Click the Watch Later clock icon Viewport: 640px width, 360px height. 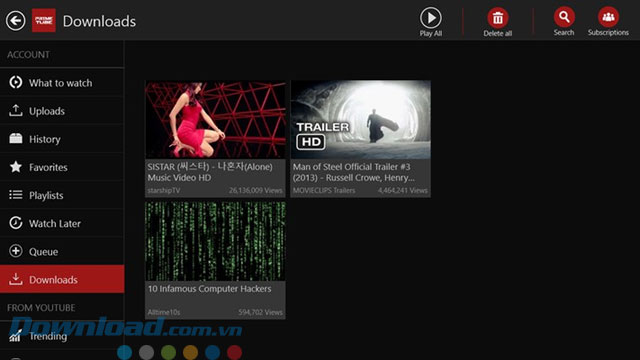click(16, 223)
